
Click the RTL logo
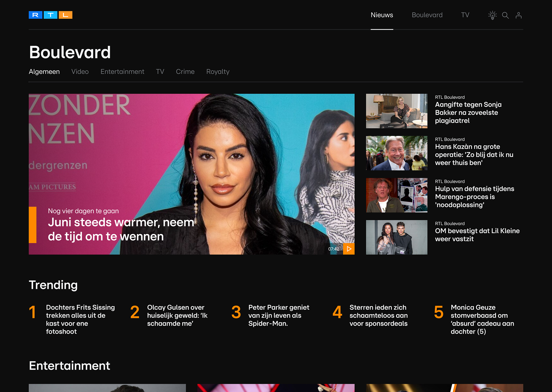tap(51, 15)
